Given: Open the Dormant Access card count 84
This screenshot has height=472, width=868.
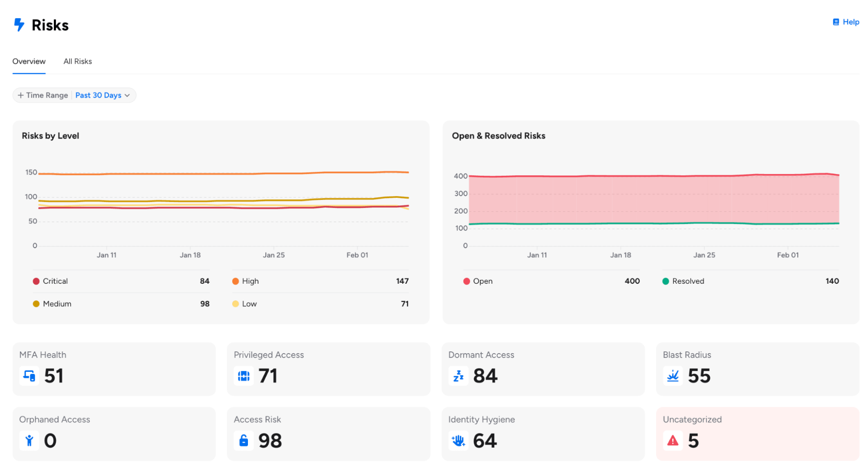Looking at the screenshot, I should [485, 376].
